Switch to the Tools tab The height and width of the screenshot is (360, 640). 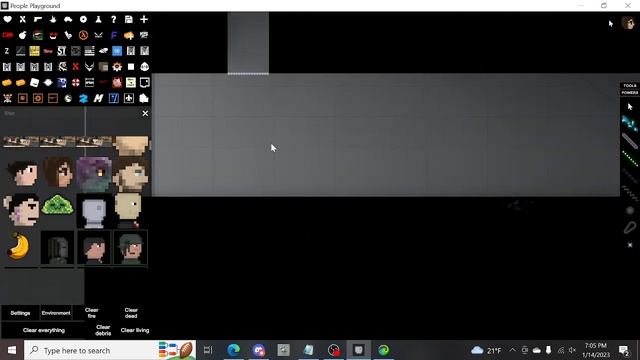pos(630,85)
